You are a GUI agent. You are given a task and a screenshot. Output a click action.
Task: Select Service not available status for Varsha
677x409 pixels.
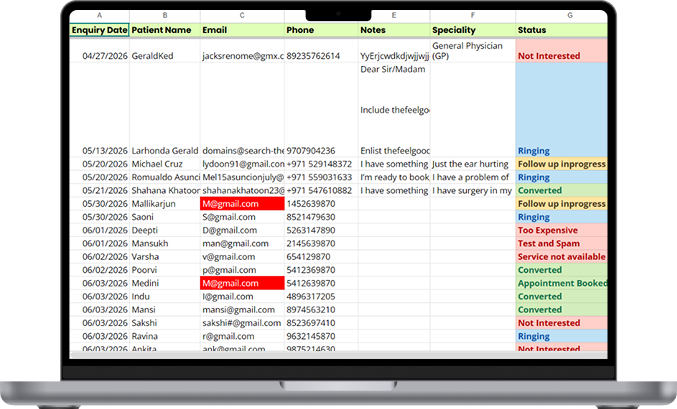(x=561, y=257)
